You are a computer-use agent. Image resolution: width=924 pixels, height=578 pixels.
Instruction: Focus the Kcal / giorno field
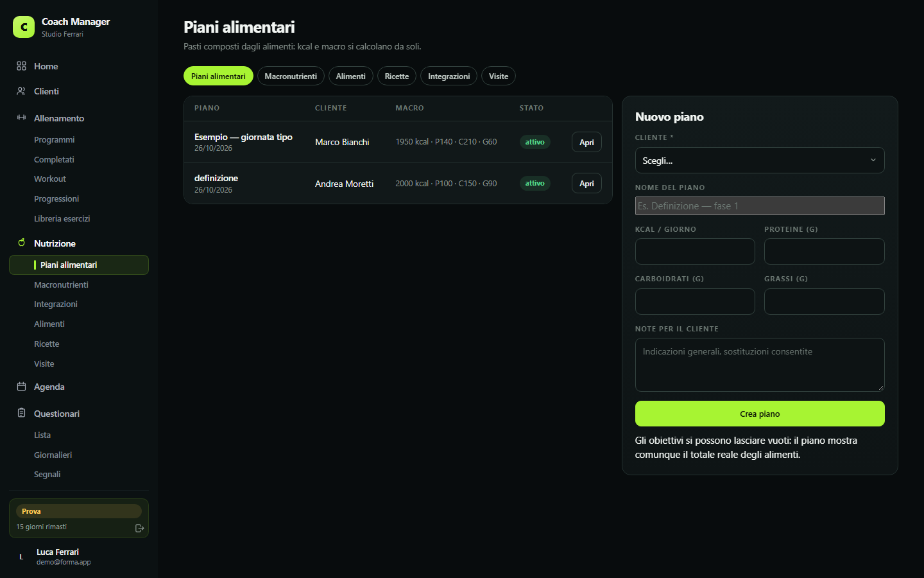pyautogui.click(x=695, y=252)
